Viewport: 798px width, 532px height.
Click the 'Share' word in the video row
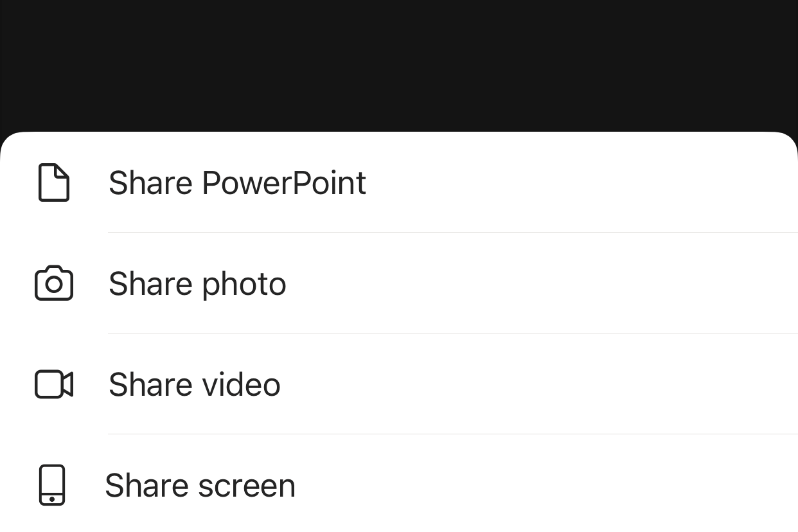150,384
